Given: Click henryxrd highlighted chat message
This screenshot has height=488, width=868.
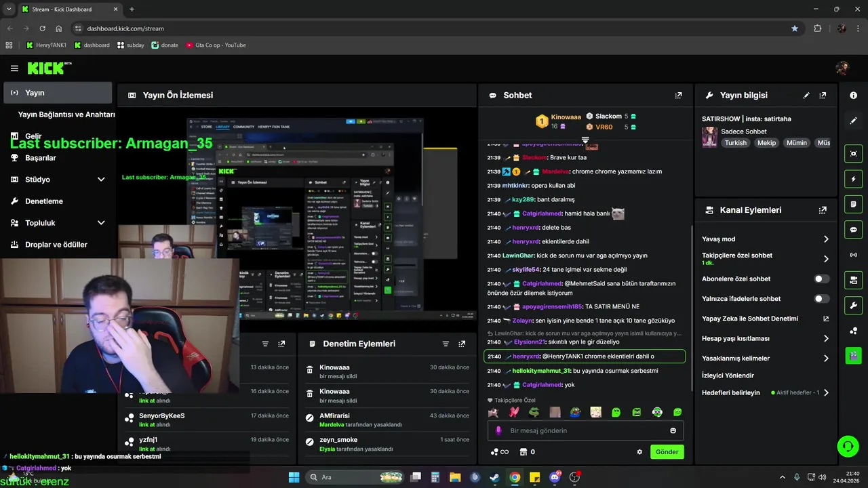Looking at the screenshot, I should 585,357.
